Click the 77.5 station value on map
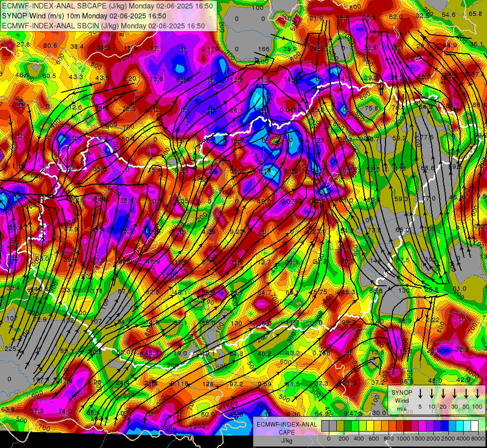Viewport: 487px width, 448px height. click(x=426, y=137)
